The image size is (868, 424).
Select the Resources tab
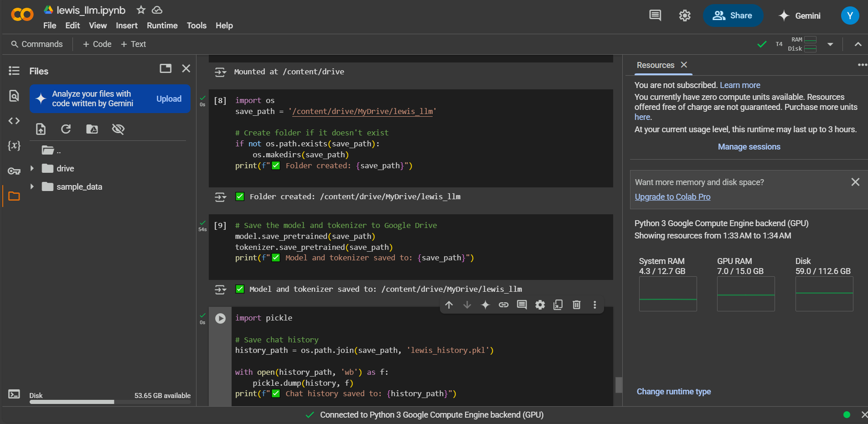click(655, 65)
